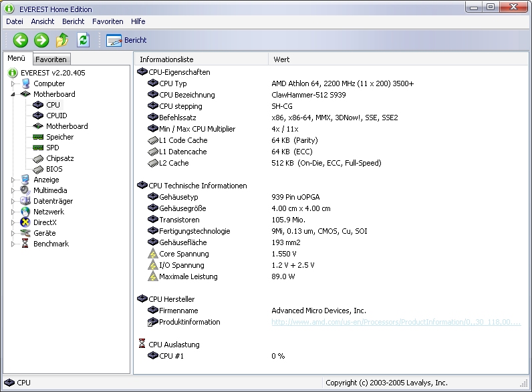This screenshot has width=532, height=392.
Task: Click the CPU-Eigenschaften group header
Action: (x=174, y=72)
